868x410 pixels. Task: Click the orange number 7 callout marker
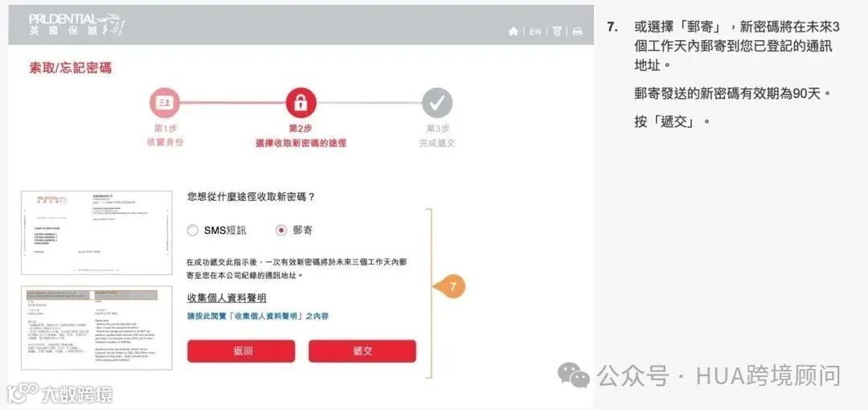point(449,287)
